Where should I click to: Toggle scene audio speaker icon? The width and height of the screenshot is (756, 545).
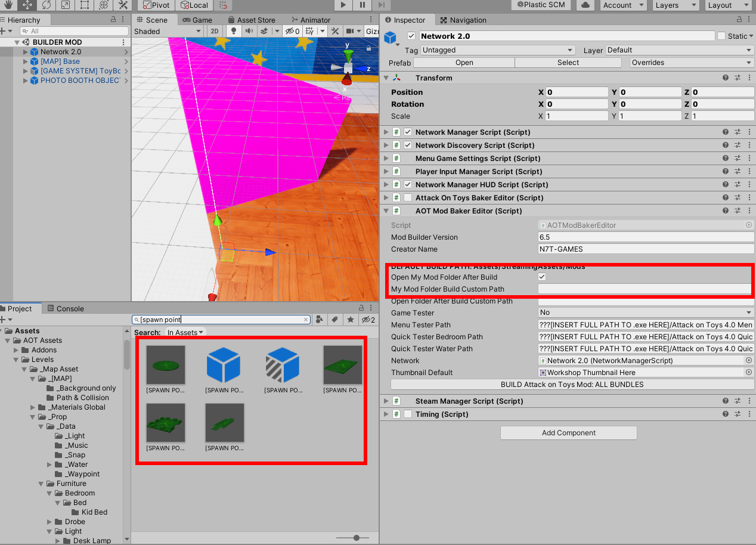249,31
